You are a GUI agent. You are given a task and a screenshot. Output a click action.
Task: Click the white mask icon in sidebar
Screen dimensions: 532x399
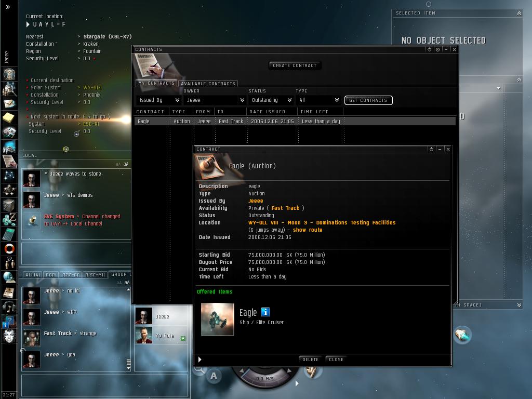click(9, 336)
